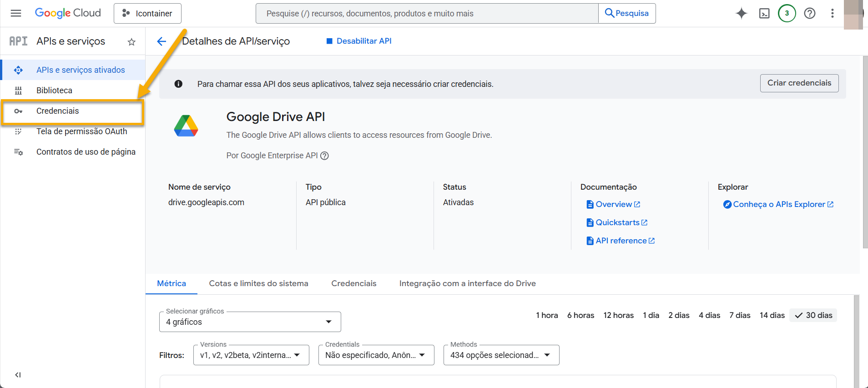Select the 7 dias time range
Viewport: 868px width, 388px height.
tap(740, 315)
